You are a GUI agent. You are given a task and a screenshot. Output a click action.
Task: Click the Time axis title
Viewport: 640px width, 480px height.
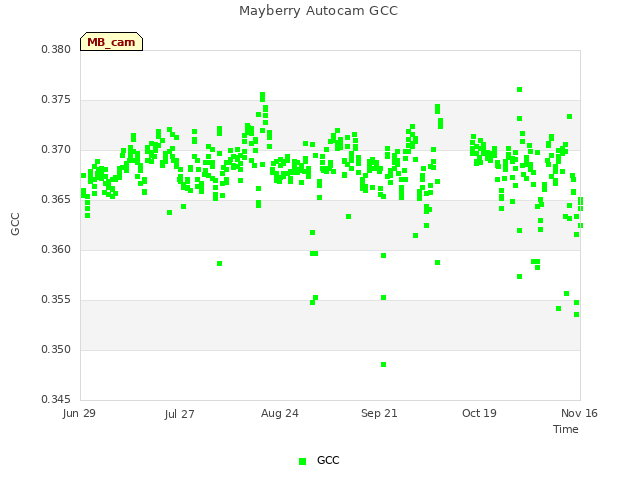pos(566,429)
